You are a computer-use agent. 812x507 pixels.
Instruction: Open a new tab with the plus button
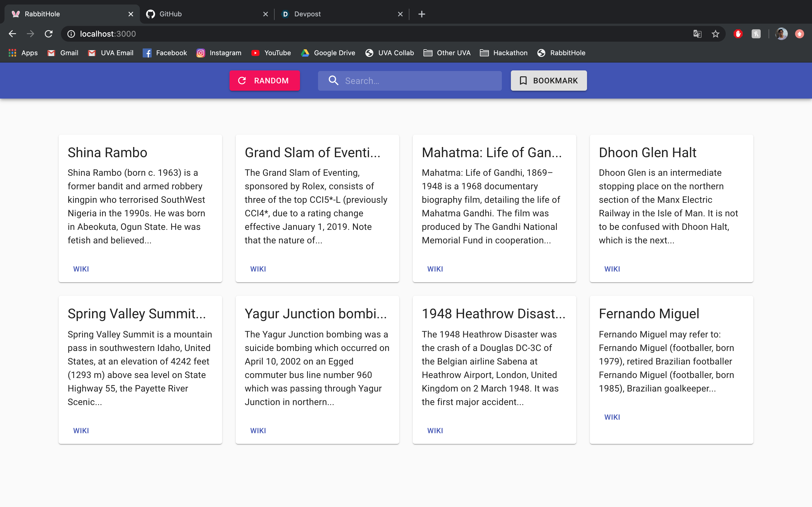click(x=422, y=14)
